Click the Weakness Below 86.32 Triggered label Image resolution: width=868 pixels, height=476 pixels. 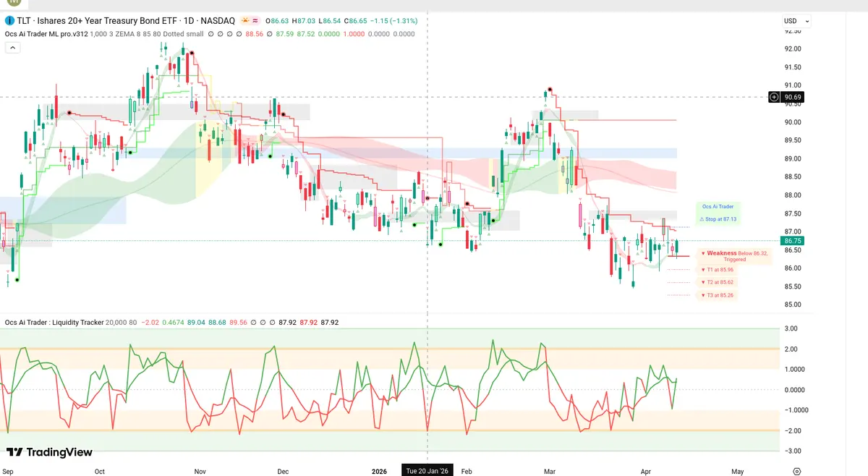pyautogui.click(x=736, y=255)
